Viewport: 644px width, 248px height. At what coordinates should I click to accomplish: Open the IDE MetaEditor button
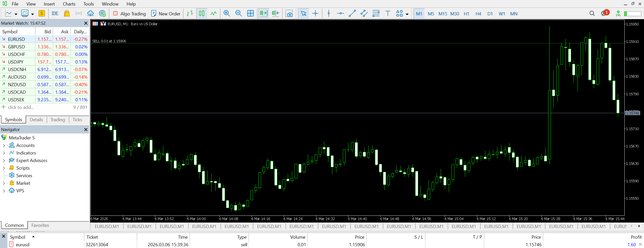coord(55,14)
